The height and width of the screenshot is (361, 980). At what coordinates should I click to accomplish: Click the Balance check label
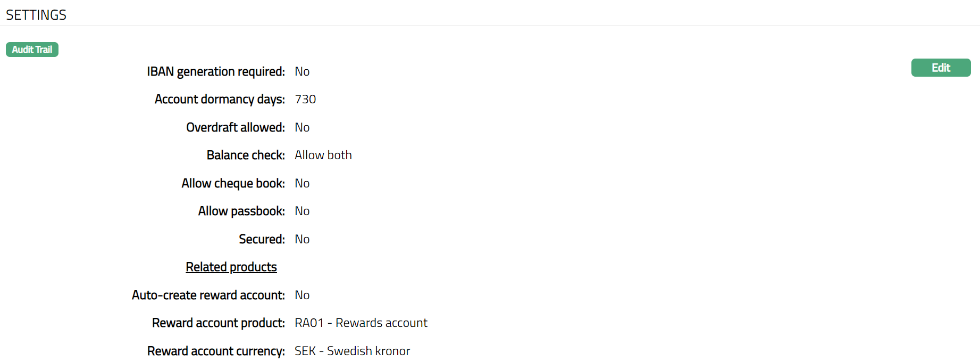point(246,155)
